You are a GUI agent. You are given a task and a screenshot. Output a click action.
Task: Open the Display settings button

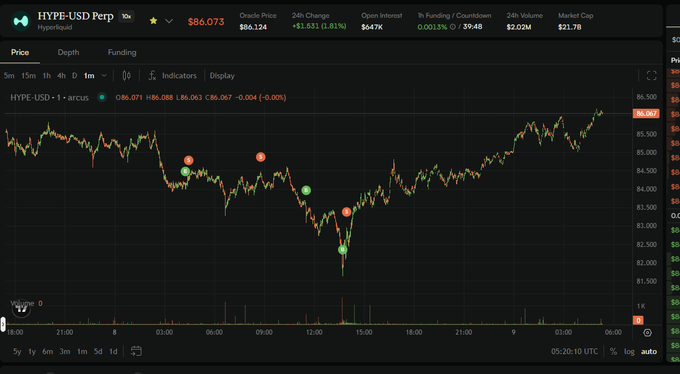[x=222, y=75]
